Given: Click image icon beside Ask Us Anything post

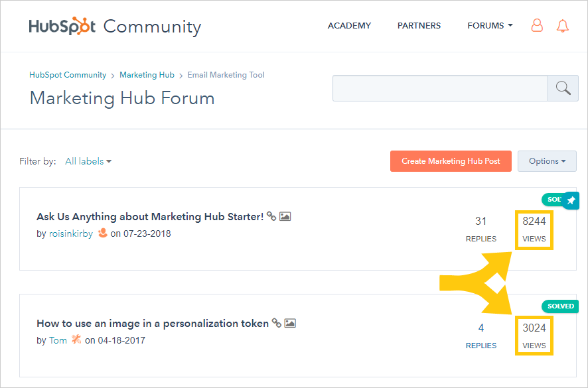Looking at the screenshot, I should [285, 216].
